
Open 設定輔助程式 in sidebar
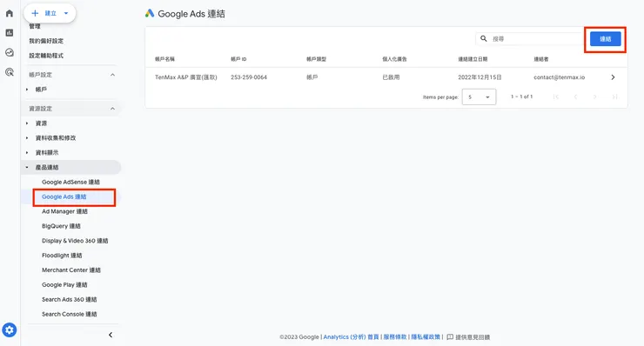[46, 56]
